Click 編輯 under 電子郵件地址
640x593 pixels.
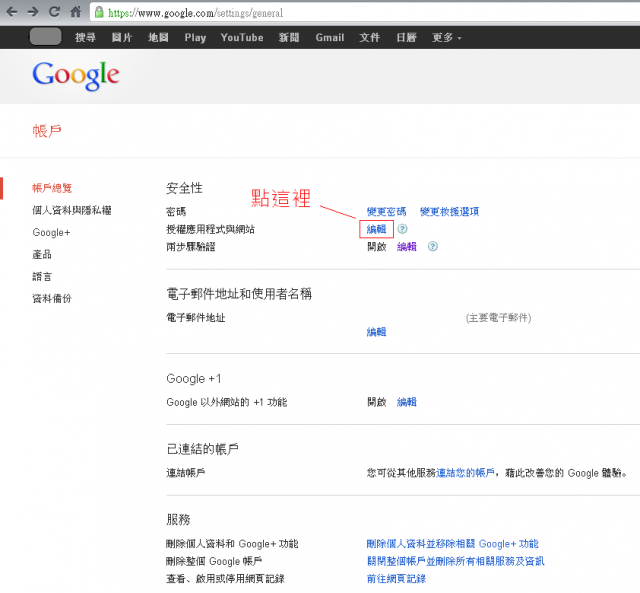(x=376, y=332)
